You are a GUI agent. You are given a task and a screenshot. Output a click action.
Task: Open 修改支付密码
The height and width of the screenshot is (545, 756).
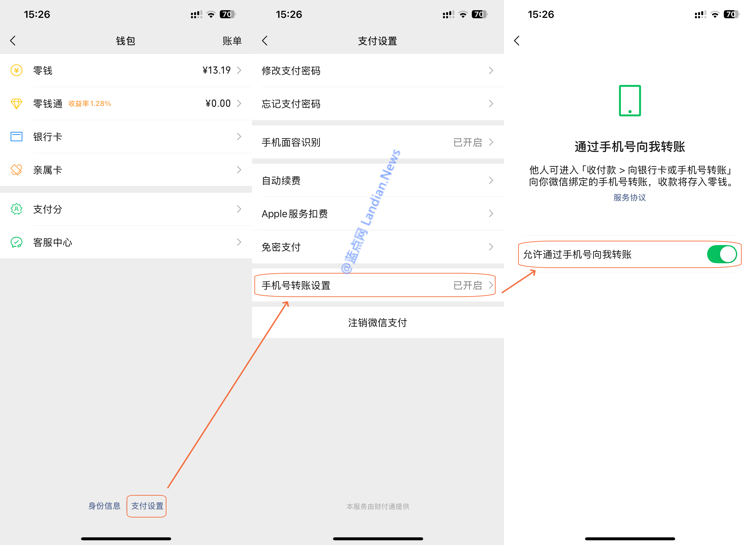coord(378,70)
